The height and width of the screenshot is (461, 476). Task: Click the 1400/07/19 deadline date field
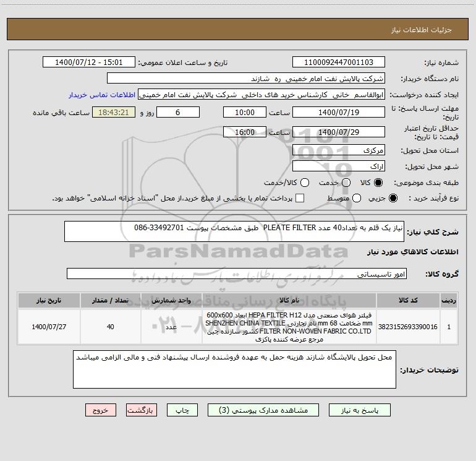(339, 112)
